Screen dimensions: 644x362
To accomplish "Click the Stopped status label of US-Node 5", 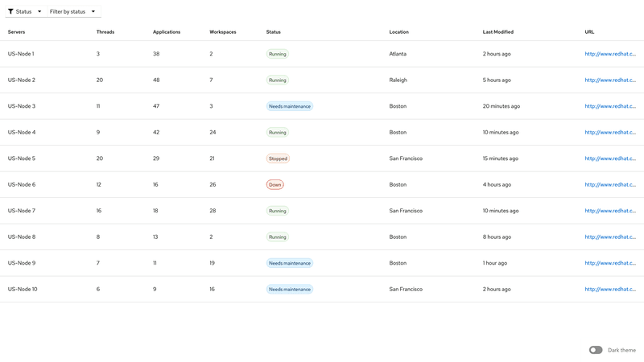I will tap(278, 158).
